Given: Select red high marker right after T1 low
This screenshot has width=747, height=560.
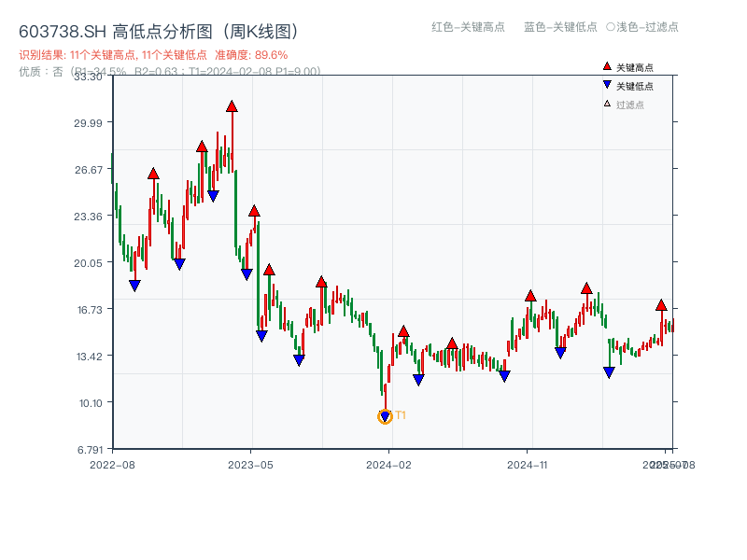Looking at the screenshot, I should click(403, 331).
